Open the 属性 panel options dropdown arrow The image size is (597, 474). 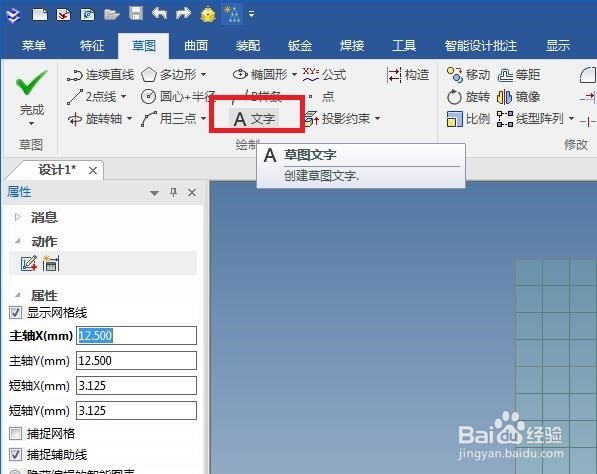154,193
